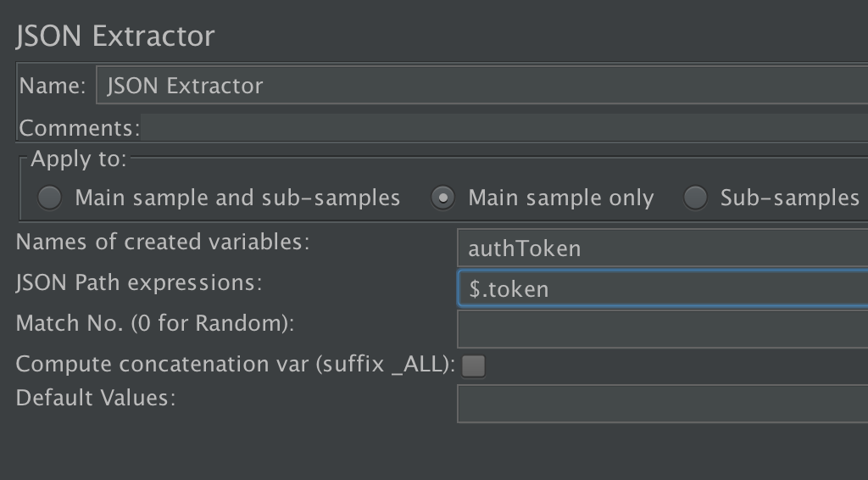Image resolution: width=868 pixels, height=480 pixels.
Task: Click the Comments: label
Action: (80, 128)
